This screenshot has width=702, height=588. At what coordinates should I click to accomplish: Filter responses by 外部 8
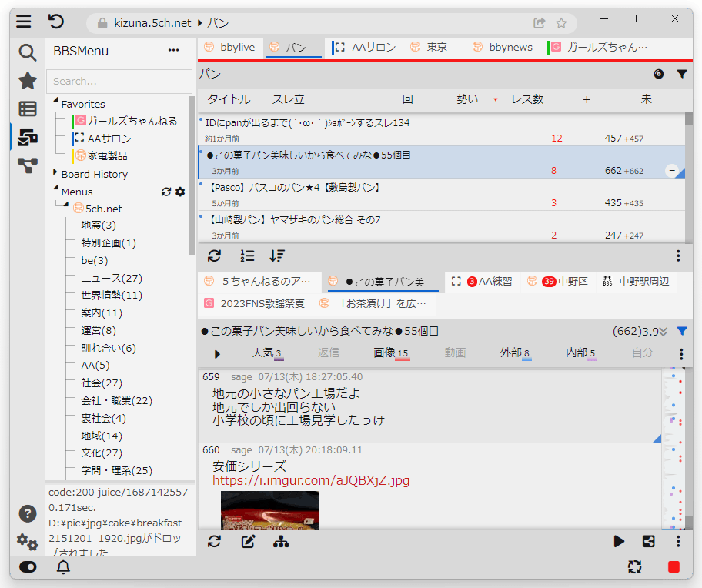click(x=515, y=353)
